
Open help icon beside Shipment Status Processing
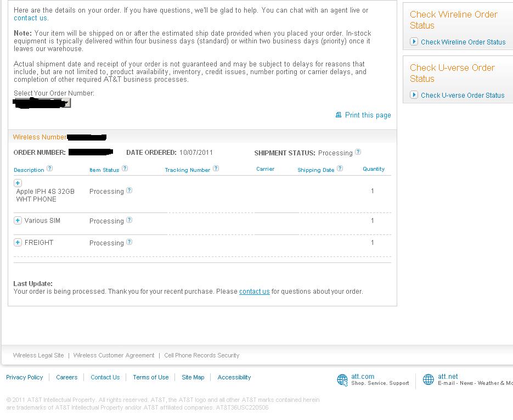pyautogui.click(x=358, y=152)
